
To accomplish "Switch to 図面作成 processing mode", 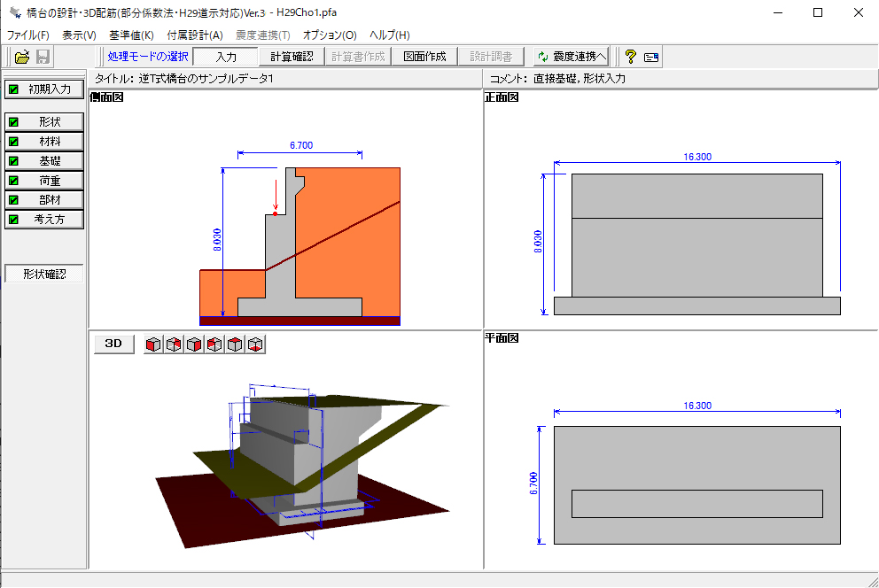I will [424, 57].
